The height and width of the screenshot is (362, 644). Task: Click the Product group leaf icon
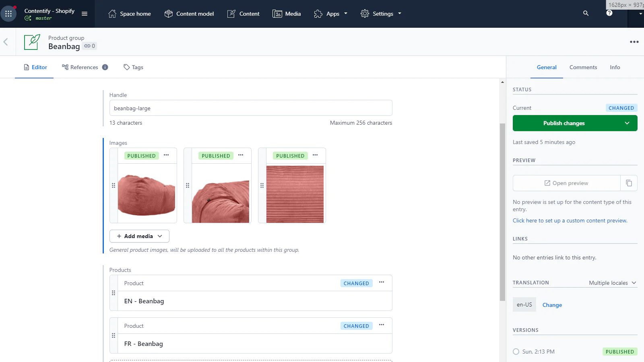[x=32, y=42]
